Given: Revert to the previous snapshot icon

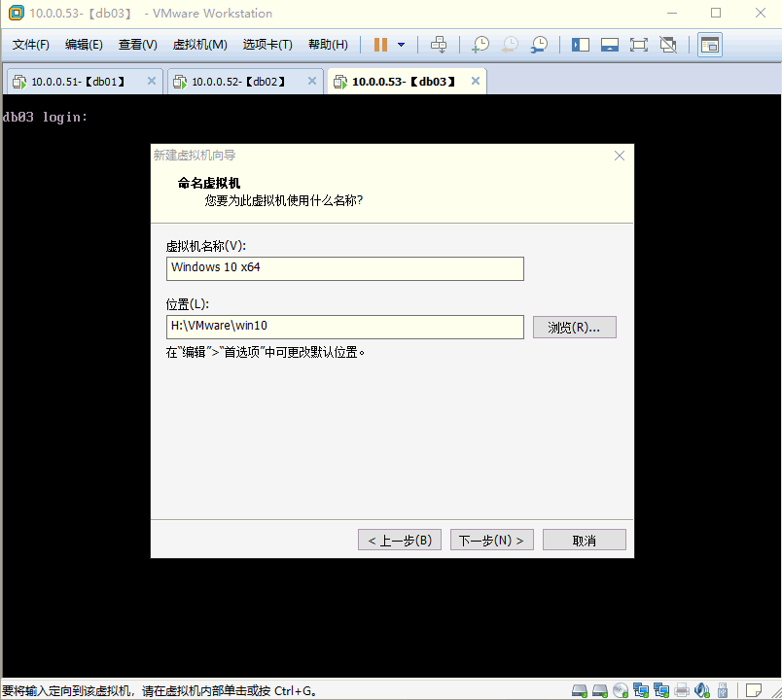Looking at the screenshot, I should (x=510, y=45).
